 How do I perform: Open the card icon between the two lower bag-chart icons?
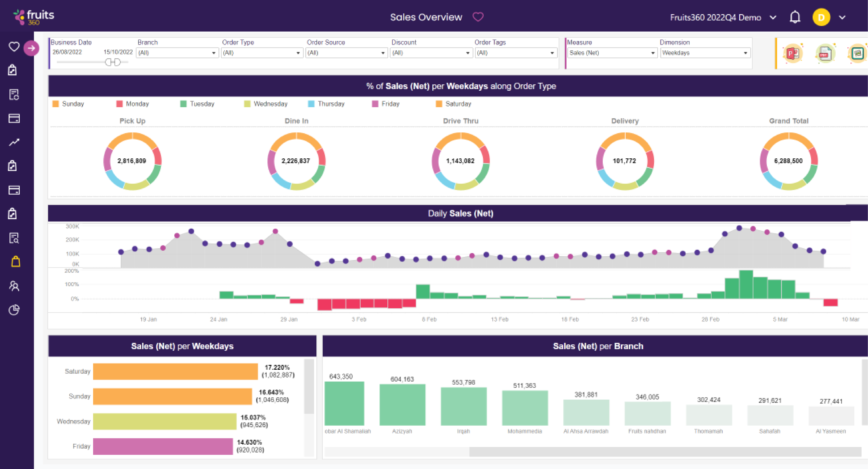14,190
